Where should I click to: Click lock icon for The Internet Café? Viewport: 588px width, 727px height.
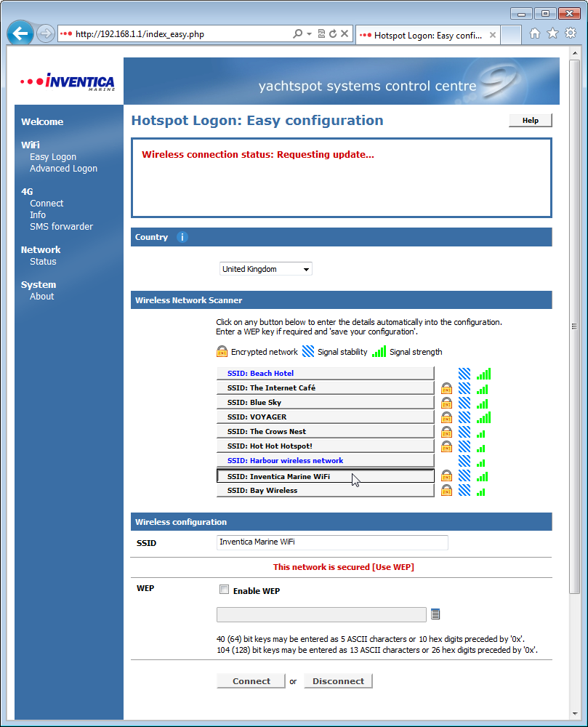click(446, 388)
